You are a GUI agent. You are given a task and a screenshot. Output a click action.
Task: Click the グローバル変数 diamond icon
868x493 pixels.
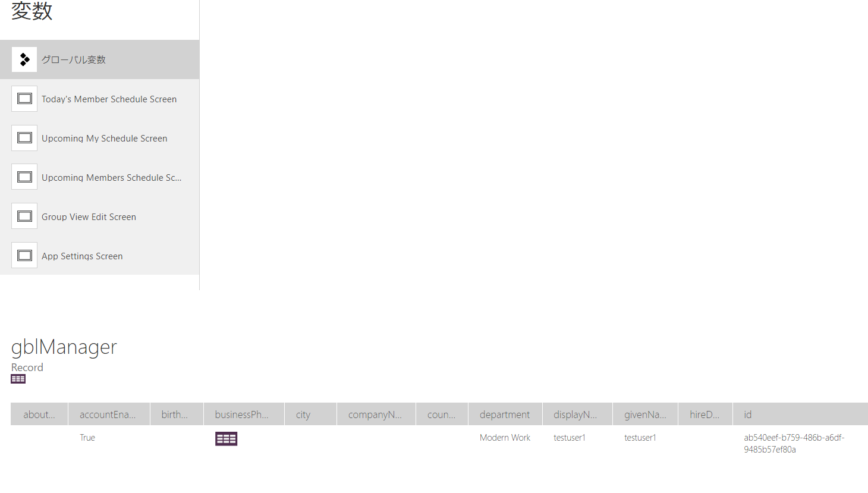click(x=24, y=59)
